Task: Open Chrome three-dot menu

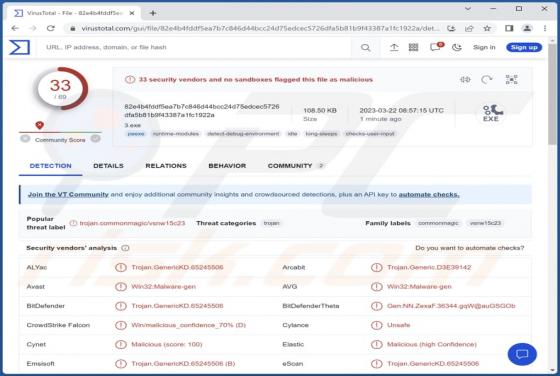Action: tap(545, 28)
